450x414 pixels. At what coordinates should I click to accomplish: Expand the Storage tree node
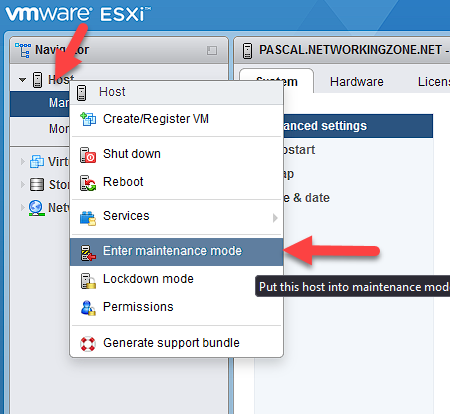[23, 184]
